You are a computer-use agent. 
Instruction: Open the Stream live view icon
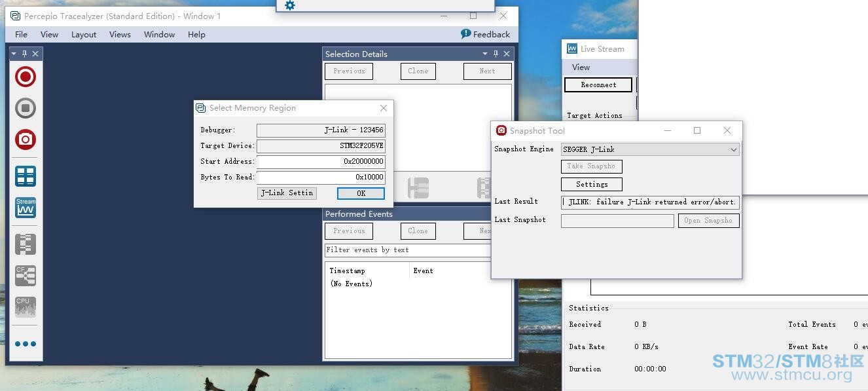(26, 208)
